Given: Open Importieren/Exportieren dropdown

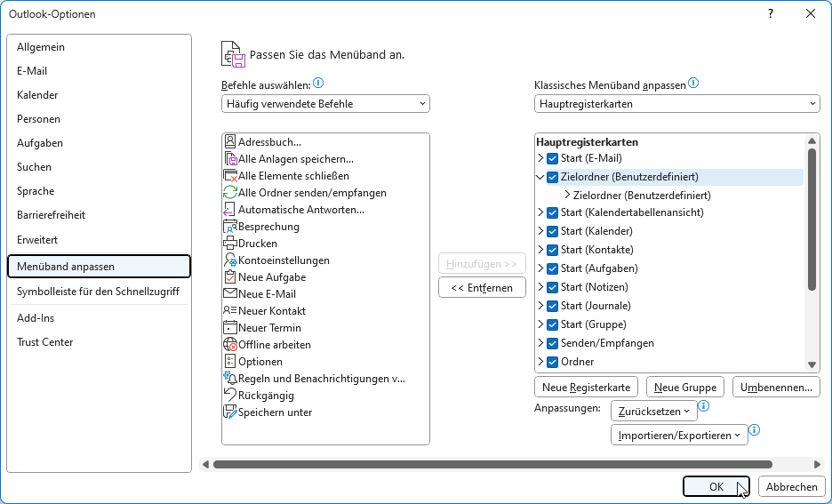Looking at the screenshot, I should click(679, 435).
